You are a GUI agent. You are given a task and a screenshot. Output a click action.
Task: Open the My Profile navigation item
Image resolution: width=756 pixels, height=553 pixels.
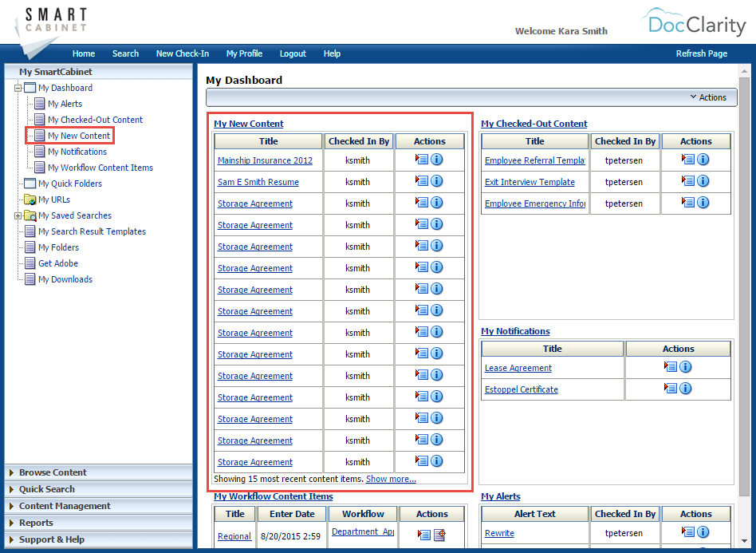click(x=244, y=53)
